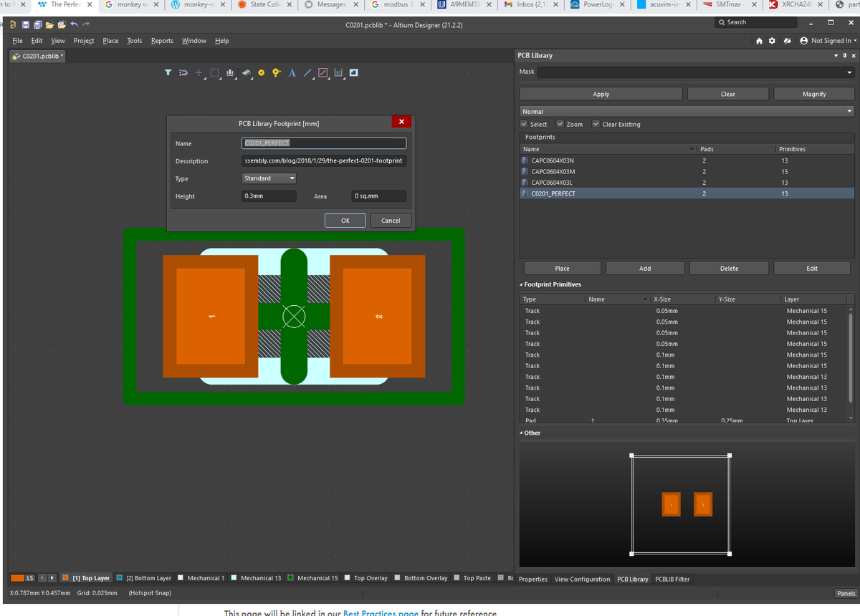The height and width of the screenshot is (616, 860).
Task: Close the PCB Library Footprint dialog
Action: pos(401,122)
